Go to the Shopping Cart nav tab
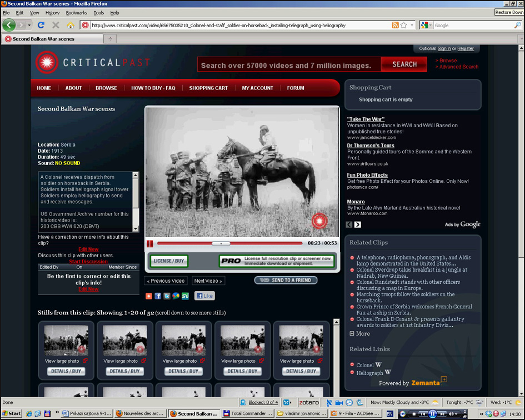The image size is (525, 420). (x=208, y=88)
